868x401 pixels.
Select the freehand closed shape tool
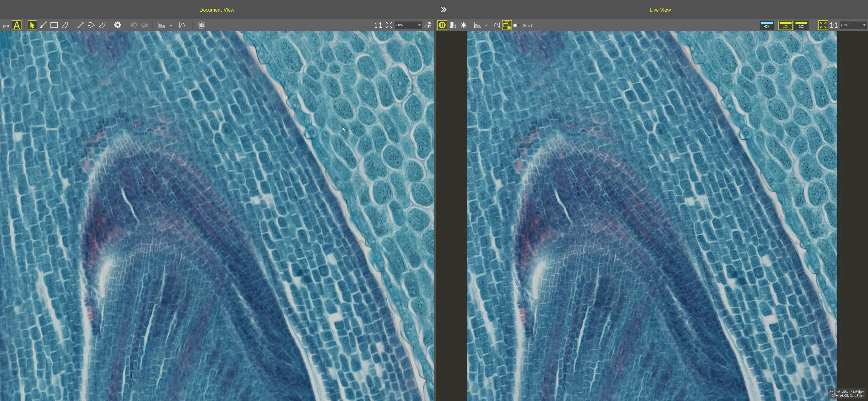click(65, 25)
